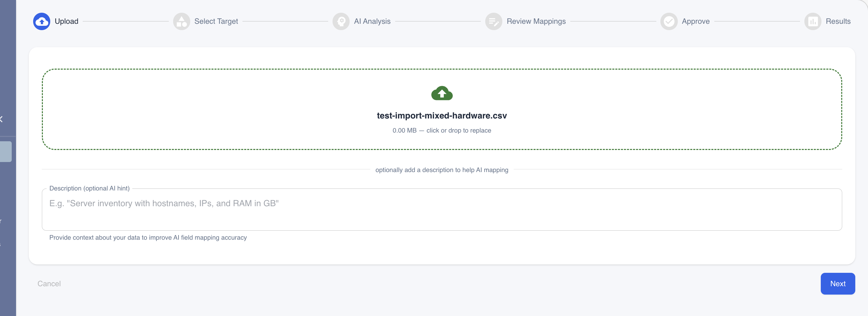Click the sidebar collapse arrow on the left edge
The height and width of the screenshot is (316, 868).
click(x=2, y=118)
